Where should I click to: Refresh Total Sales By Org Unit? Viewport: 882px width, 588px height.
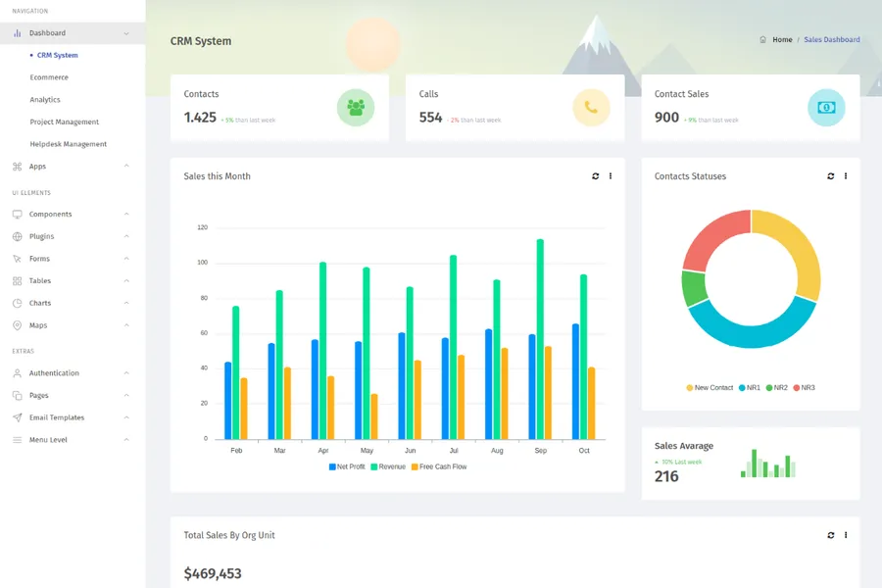pyautogui.click(x=830, y=535)
